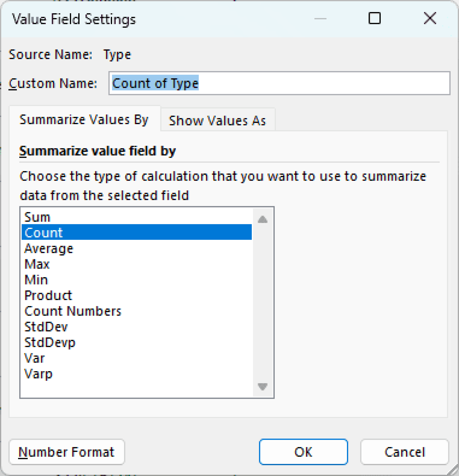Open the Number Format dialog
Image resolution: width=459 pixels, height=476 pixels.
coord(66,452)
